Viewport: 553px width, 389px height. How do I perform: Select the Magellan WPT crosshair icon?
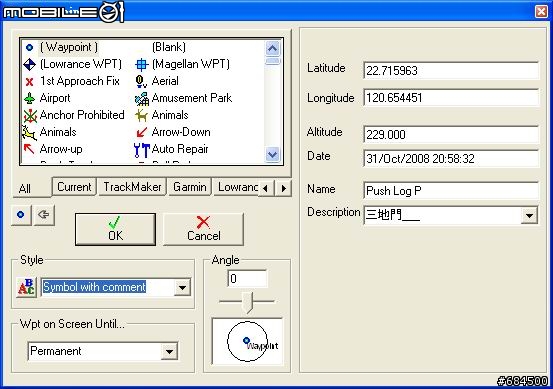(x=141, y=64)
